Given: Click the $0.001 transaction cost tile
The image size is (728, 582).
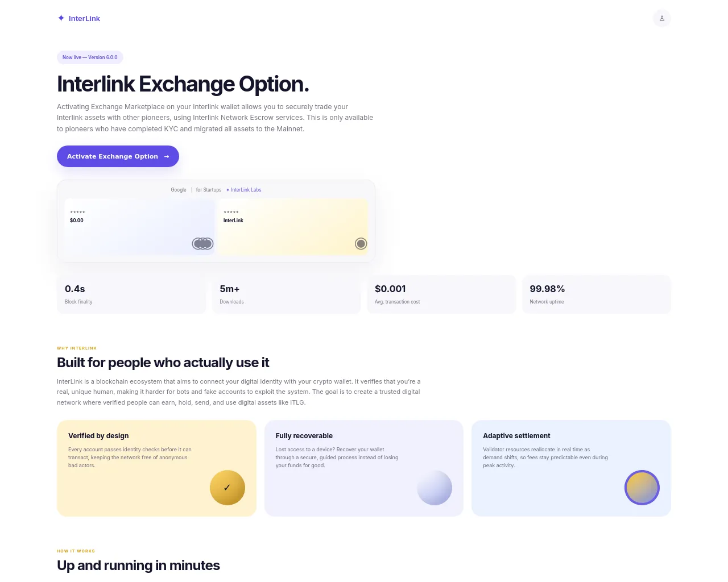Looking at the screenshot, I should (x=441, y=294).
